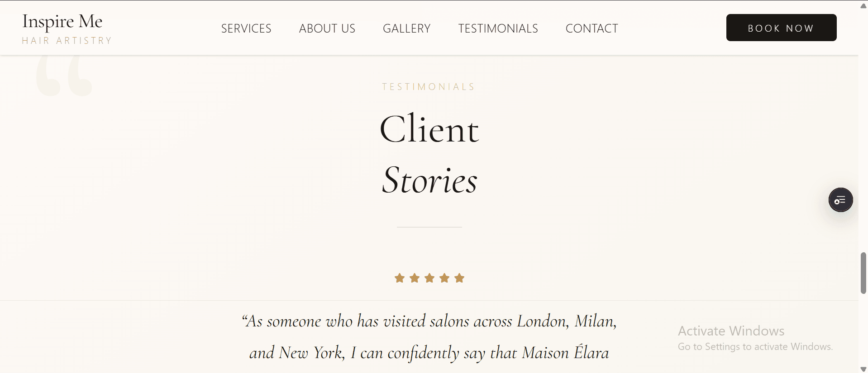The width and height of the screenshot is (868, 373).
Task: Navigate to the Contact page
Action: [592, 28]
